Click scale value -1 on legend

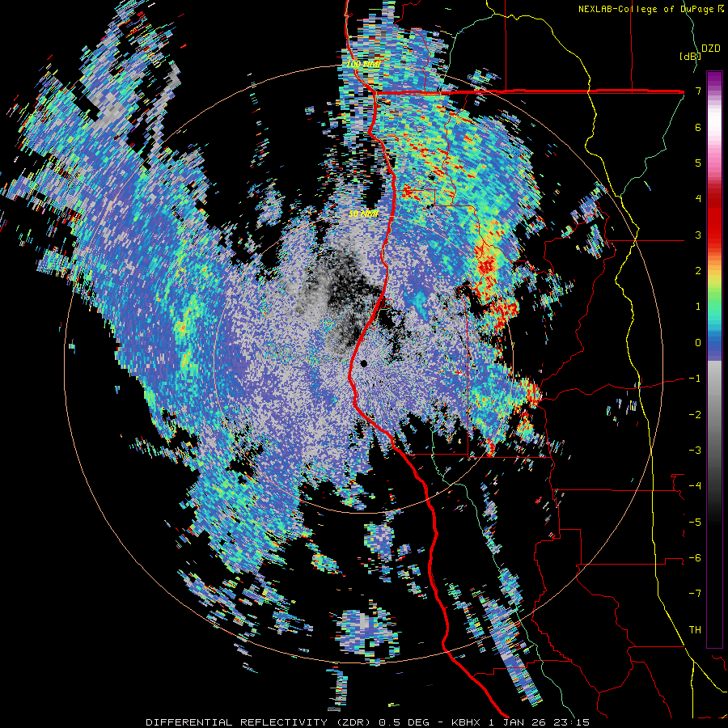click(695, 379)
